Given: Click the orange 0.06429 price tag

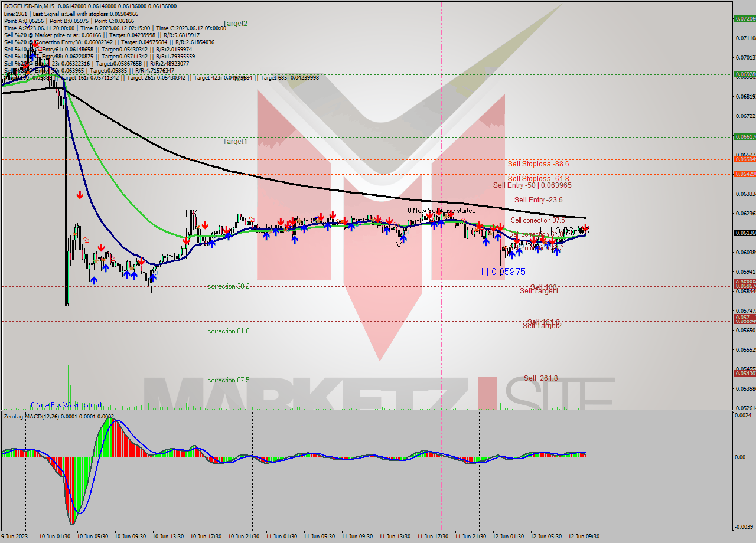Looking at the screenshot, I should [x=744, y=174].
